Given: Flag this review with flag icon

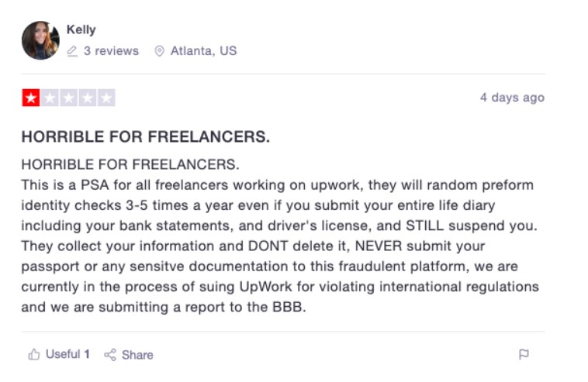Looking at the screenshot, I should pos(524,354).
